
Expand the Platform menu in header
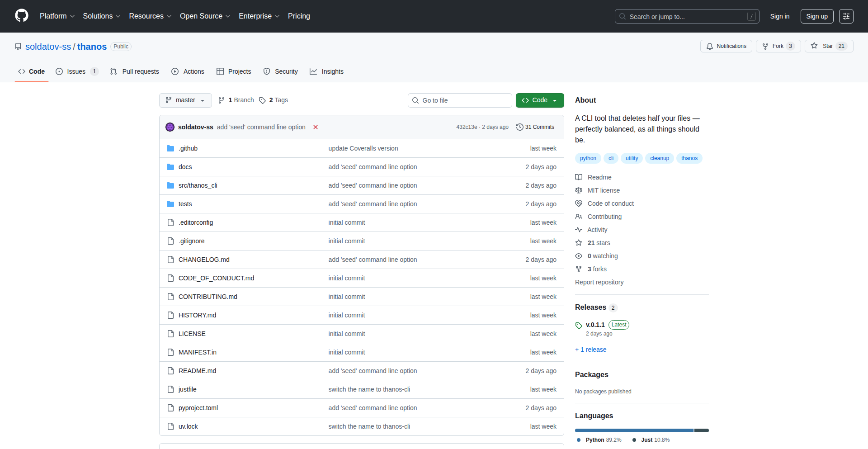pos(57,16)
